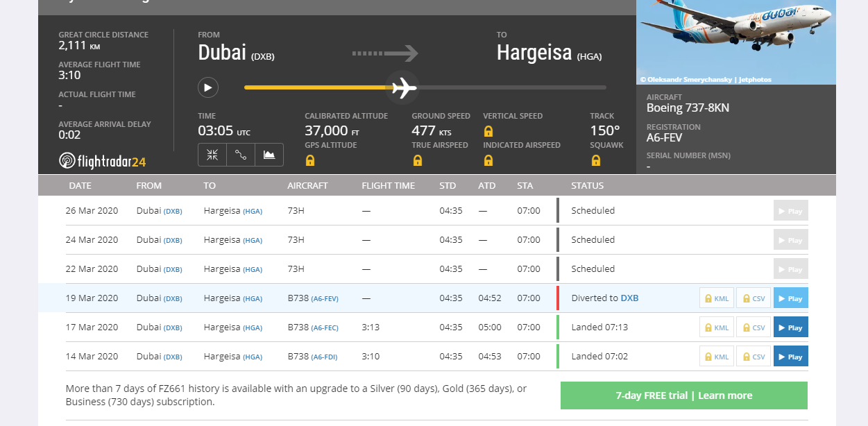Click KML button for 19 Mar 2020
This screenshot has height=426, width=868.
[717, 298]
